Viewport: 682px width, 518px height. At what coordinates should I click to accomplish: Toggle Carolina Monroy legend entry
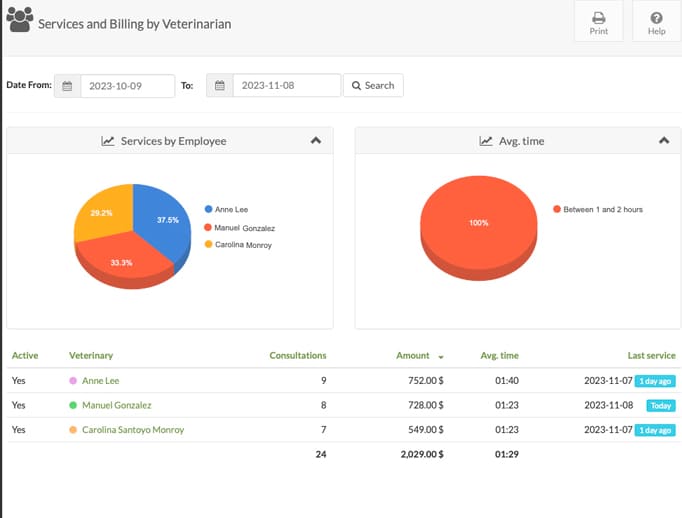[238, 245]
